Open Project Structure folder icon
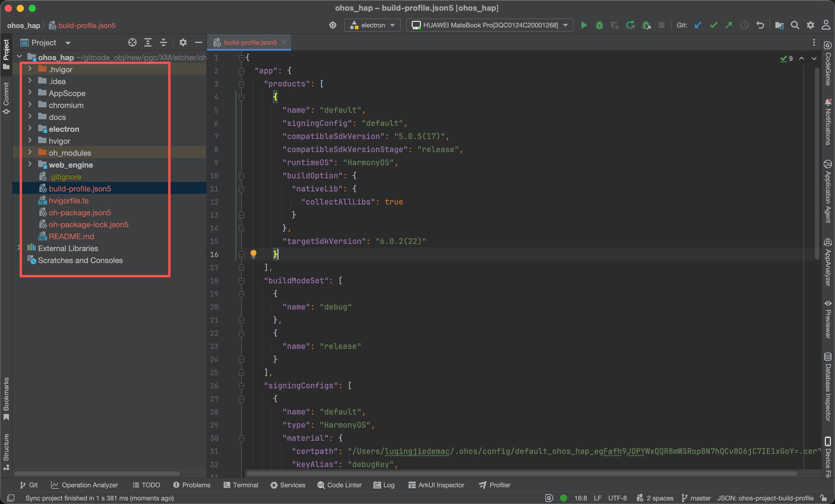 click(x=779, y=25)
